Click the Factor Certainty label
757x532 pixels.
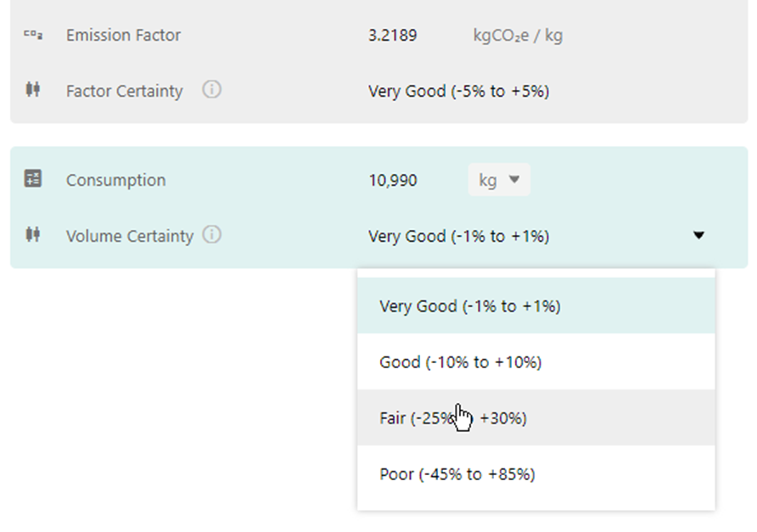[125, 91]
